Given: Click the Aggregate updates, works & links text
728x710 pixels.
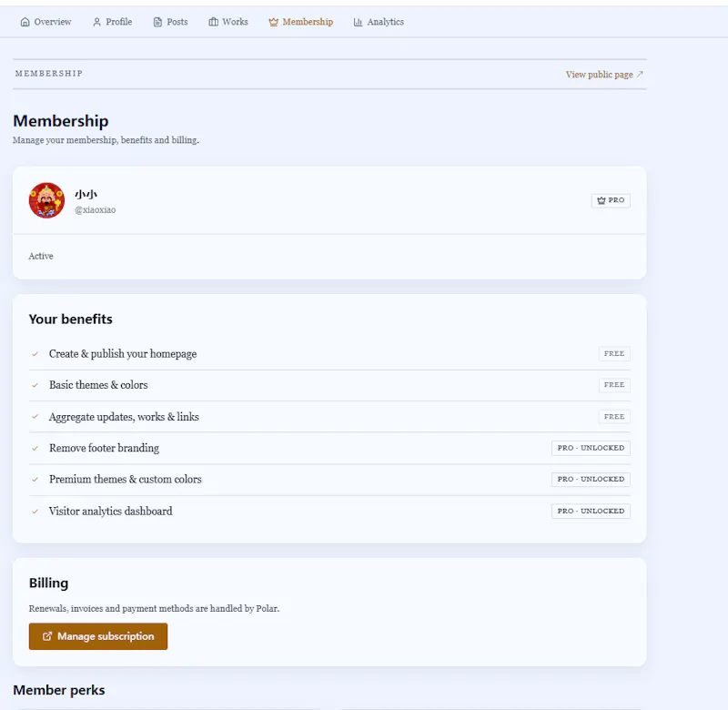Looking at the screenshot, I should (124, 417).
